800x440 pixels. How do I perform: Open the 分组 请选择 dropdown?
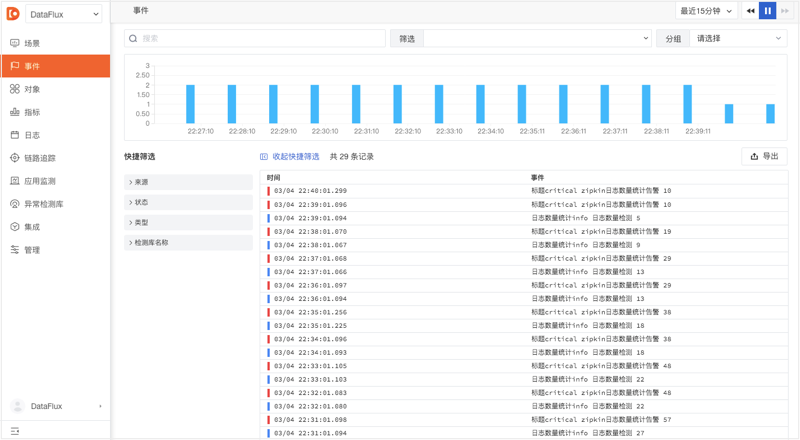pos(738,38)
